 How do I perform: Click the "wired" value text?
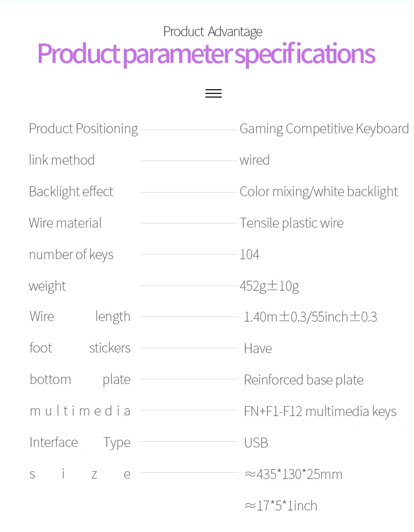coord(255,160)
